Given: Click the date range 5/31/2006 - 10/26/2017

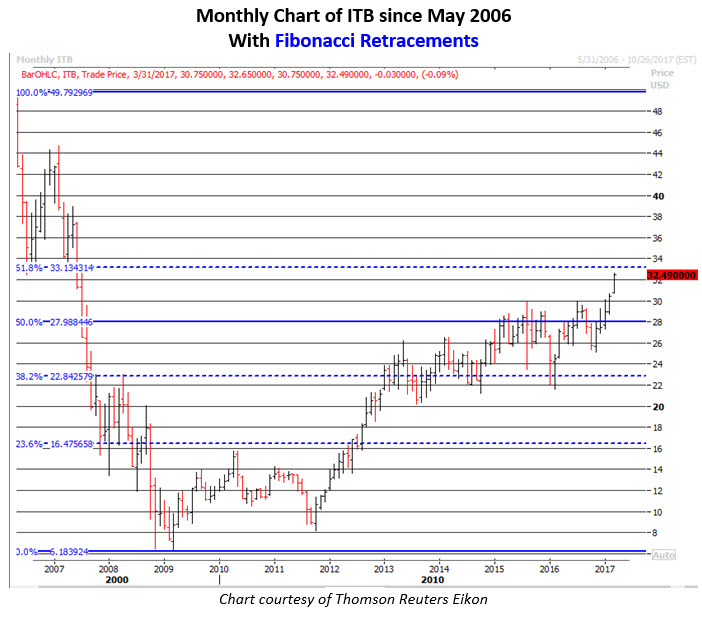Looking at the screenshot, I should (637, 60).
